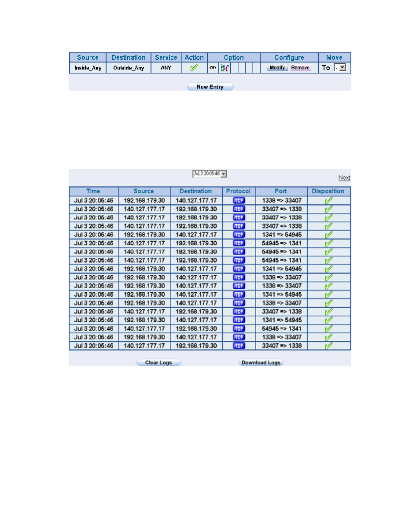This screenshot has width=420, height=508.
Task: Click the Time header in the log table
Action: pos(93,191)
